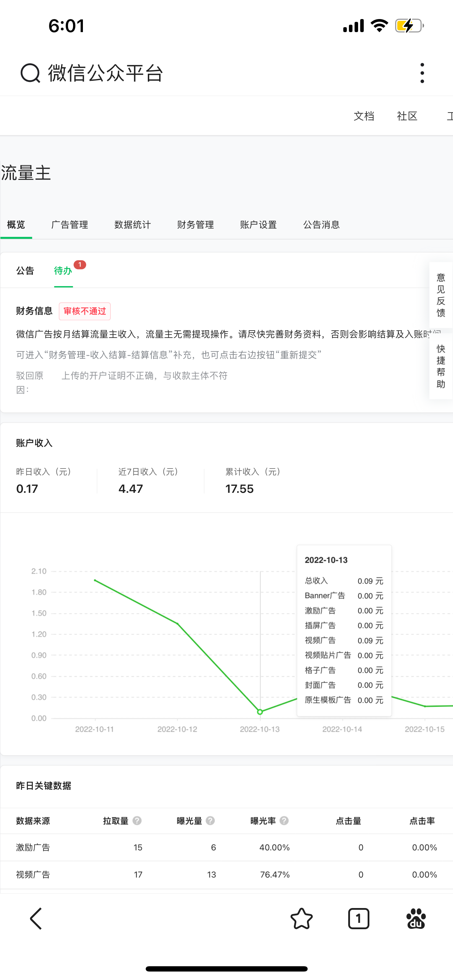Click the 40.00% exposure rate cell

coord(274,848)
